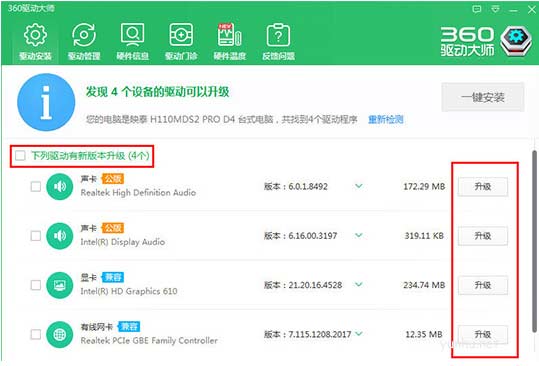This screenshot has height=366, width=539.
Task: Switch to the 反馈问题 tab label
Action: (278, 56)
